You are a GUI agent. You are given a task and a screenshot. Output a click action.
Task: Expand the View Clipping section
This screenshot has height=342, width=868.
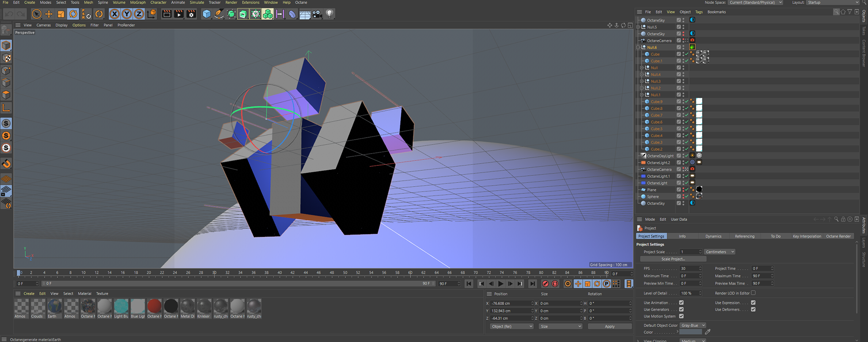638,341
